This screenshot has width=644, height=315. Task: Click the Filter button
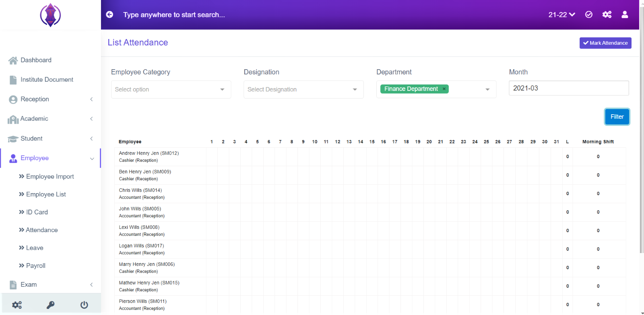(x=617, y=117)
